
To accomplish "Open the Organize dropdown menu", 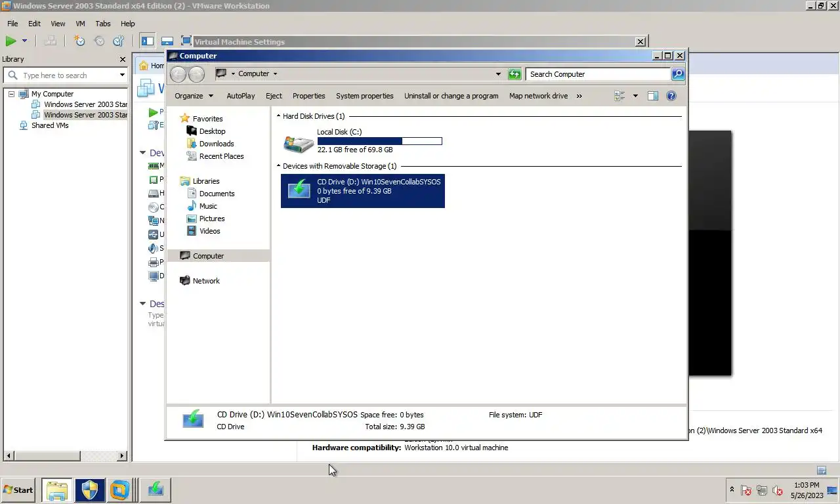I will pyautogui.click(x=194, y=96).
